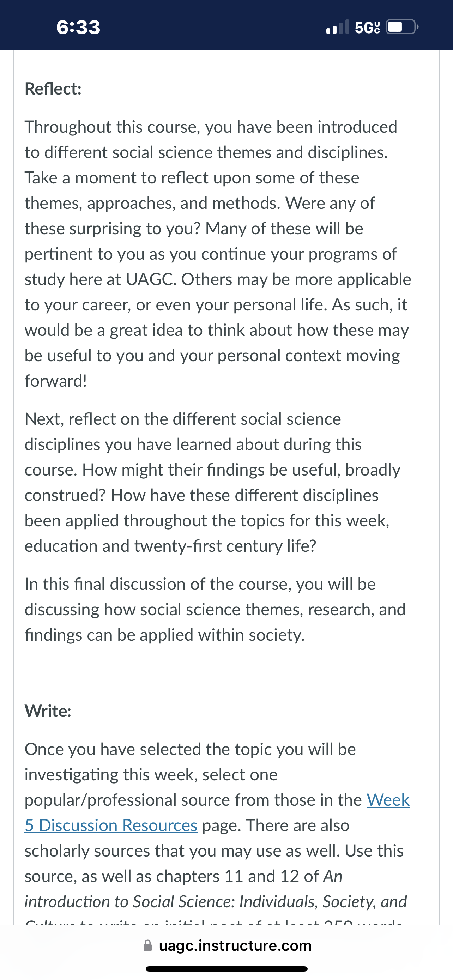Tap the Write: heading

(48, 710)
